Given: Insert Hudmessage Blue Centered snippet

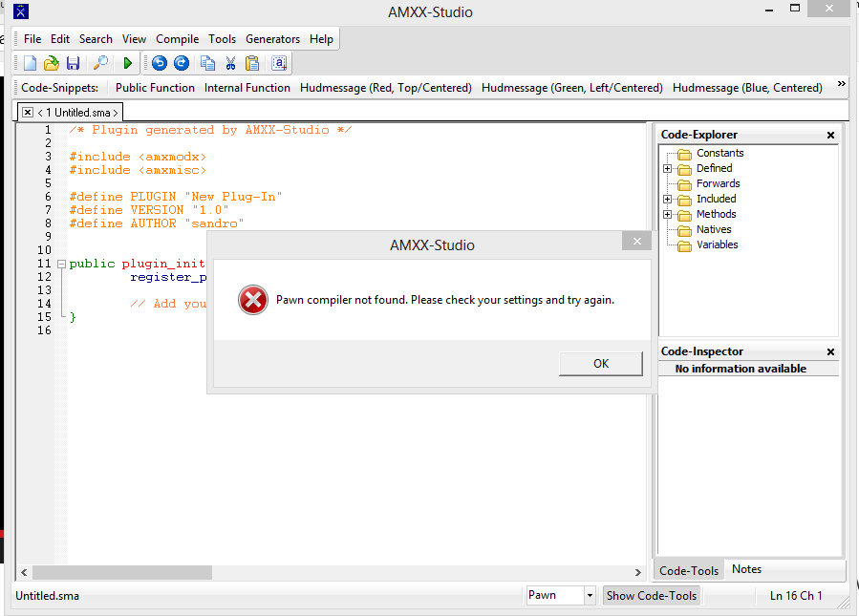Looking at the screenshot, I should pyautogui.click(x=747, y=88).
